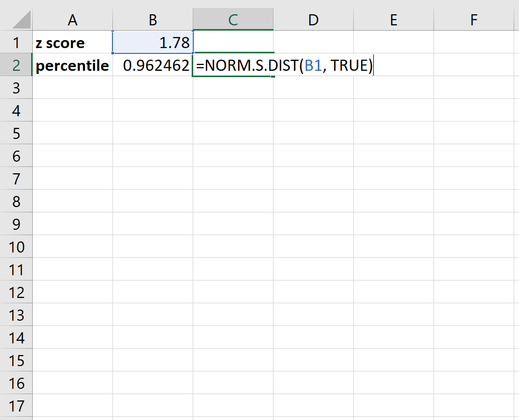Select column D header

[x=313, y=20]
